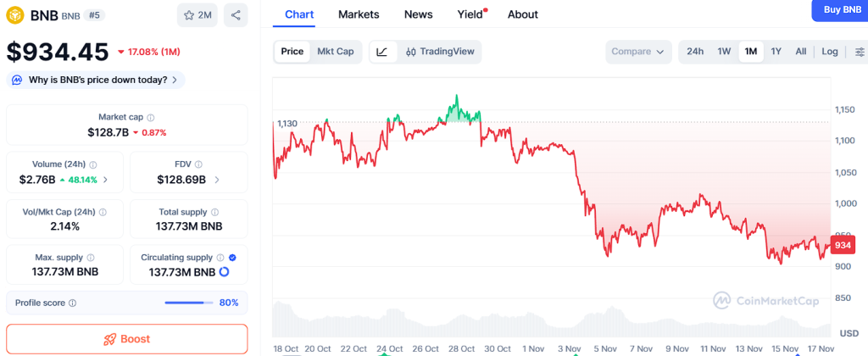Open TradingView candlestick chart view
The image size is (868, 356).
pyautogui.click(x=440, y=52)
